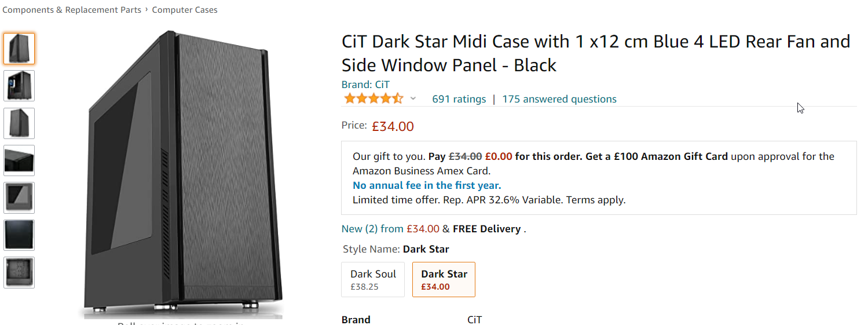Select the third thumbnail of the case

click(19, 123)
